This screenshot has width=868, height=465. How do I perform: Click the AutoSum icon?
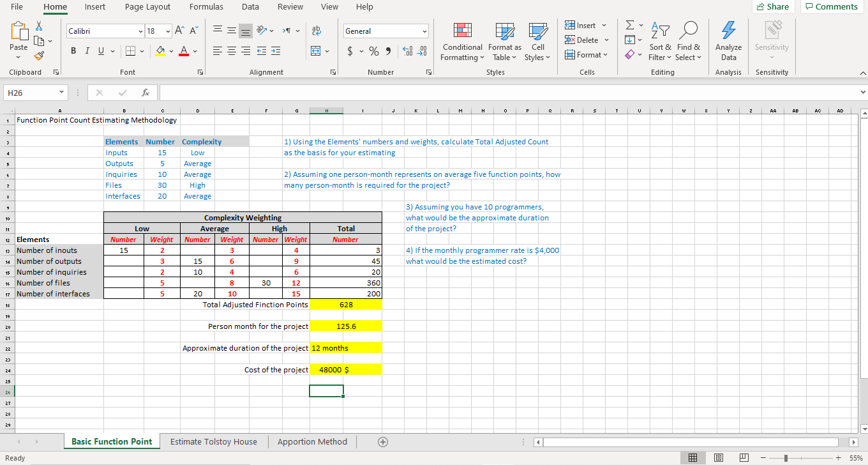point(631,24)
